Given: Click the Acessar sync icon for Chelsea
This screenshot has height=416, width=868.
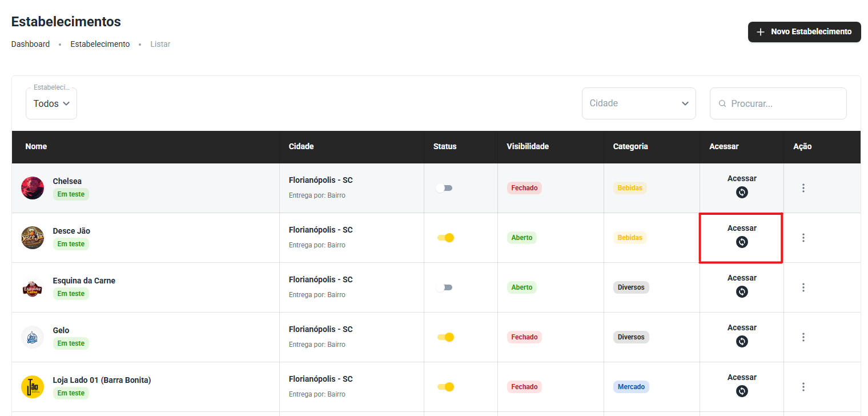Looking at the screenshot, I should [742, 192].
